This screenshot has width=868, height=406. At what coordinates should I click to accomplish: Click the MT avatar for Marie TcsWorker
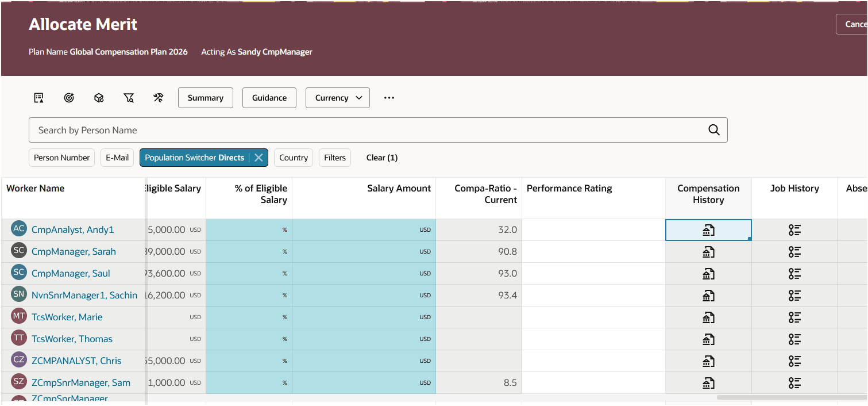(19, 316)
